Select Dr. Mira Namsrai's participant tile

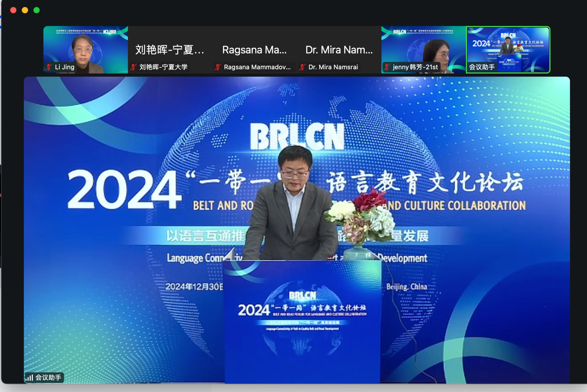[x=339, y=49]
